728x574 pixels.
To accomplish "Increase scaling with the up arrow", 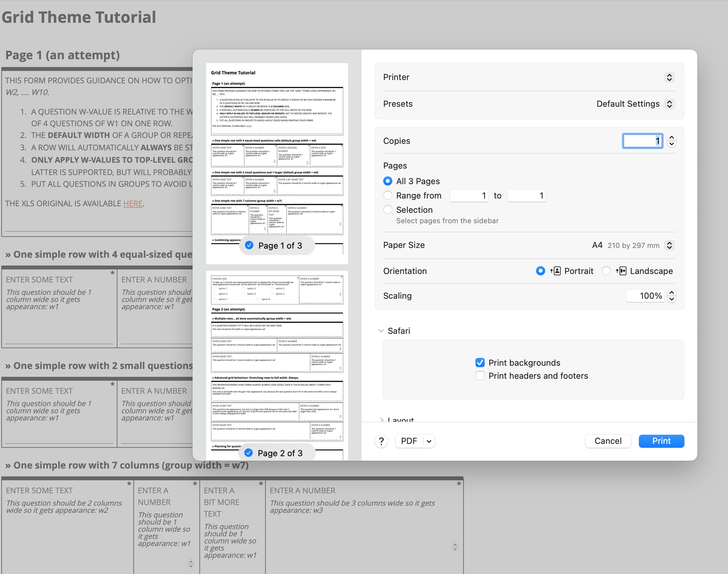I will (671, 293).
